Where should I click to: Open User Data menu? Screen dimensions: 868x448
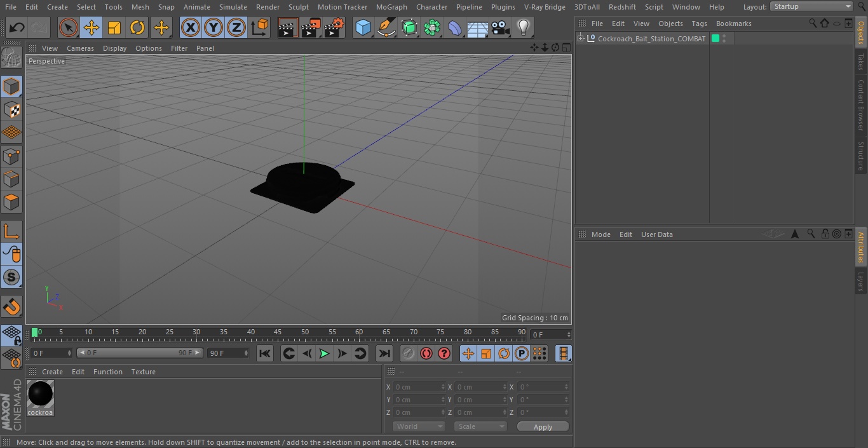tap(656, 234)
